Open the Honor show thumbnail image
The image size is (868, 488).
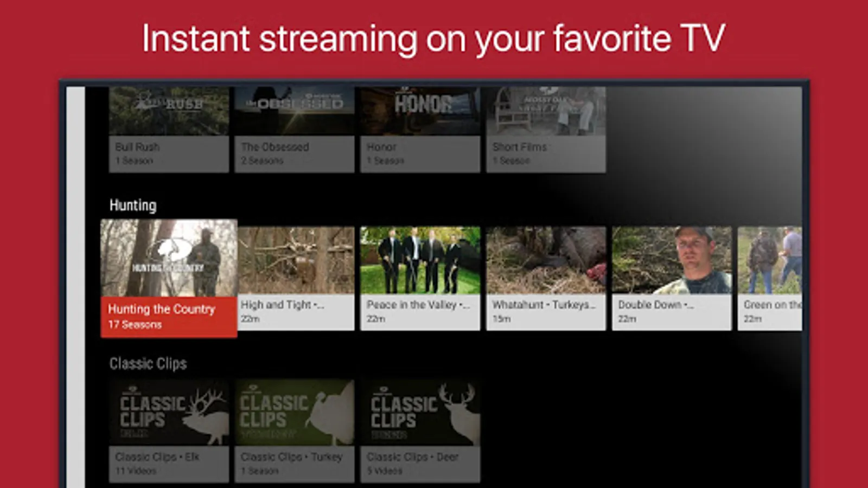pyautogui.click(x=420, y=111)
